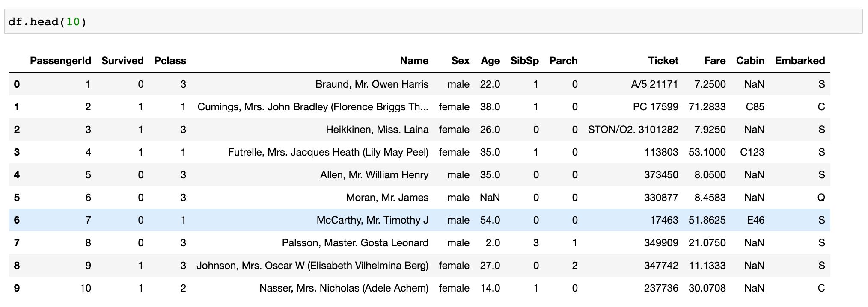
Task: Click the Embarked column header
Action: [800, 61]
